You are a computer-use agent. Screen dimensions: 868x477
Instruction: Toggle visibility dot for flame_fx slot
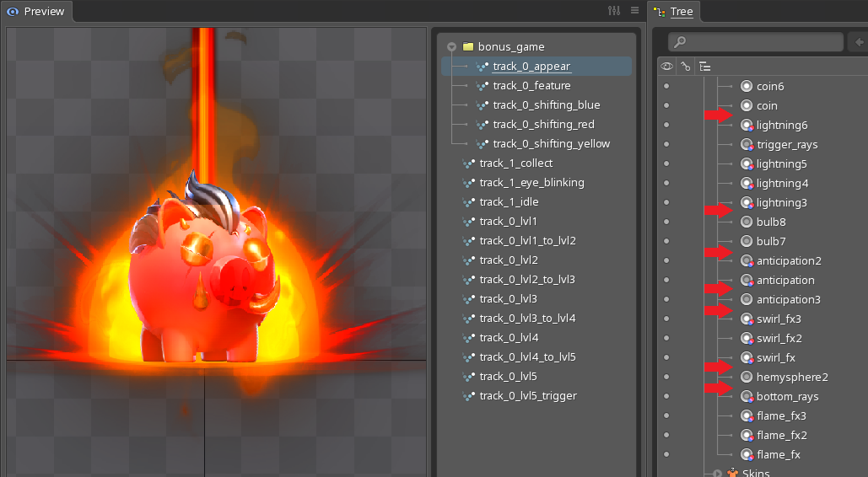click(x=666, y=454)
